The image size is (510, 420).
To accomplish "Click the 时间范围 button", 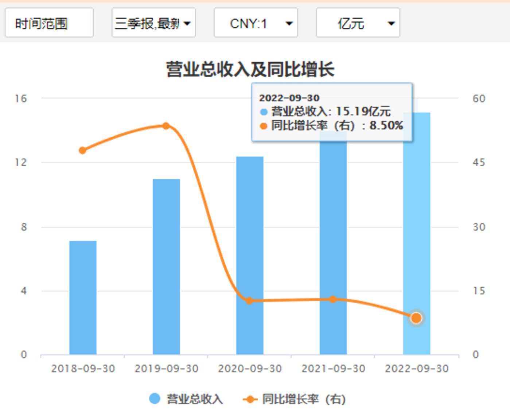I will pyautogui.click(x=49, y=23).
